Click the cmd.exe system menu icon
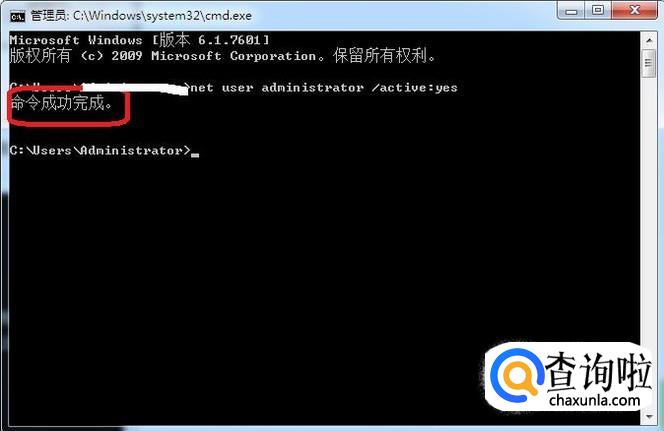This screenshot has height=431, width=664. tap(17, 16)
